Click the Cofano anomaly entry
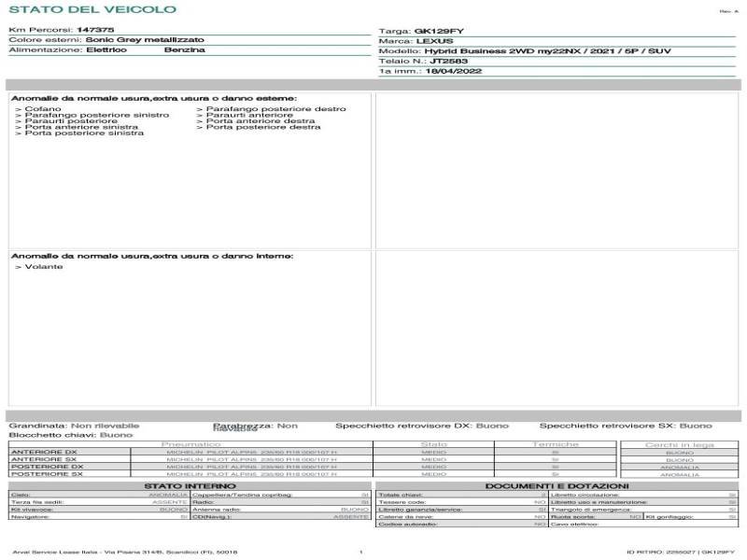Image resolution: width=747 pixels, height=560 pixels. tap(39, 109)
